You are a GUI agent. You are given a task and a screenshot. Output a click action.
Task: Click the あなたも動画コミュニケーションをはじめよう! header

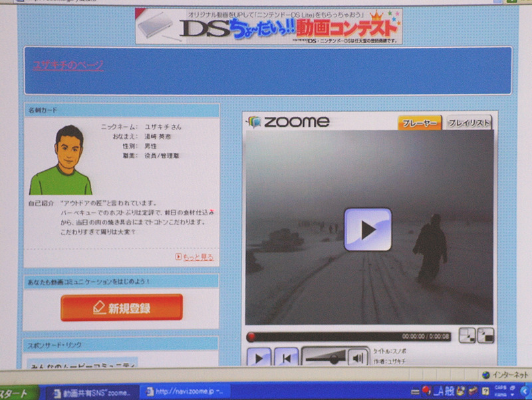(x=121, y=282)
